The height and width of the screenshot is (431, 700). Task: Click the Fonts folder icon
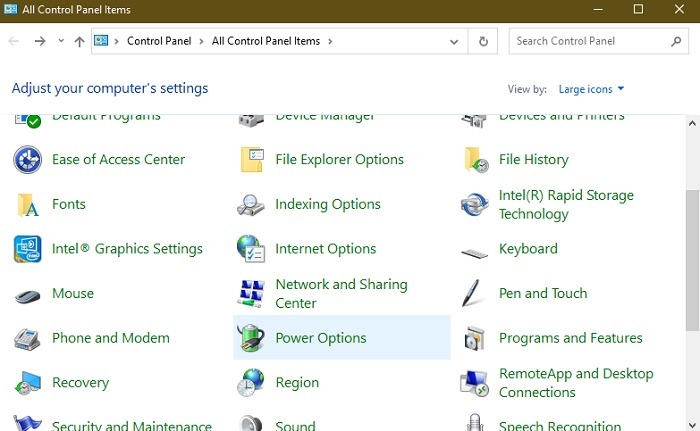pos(28,205)
